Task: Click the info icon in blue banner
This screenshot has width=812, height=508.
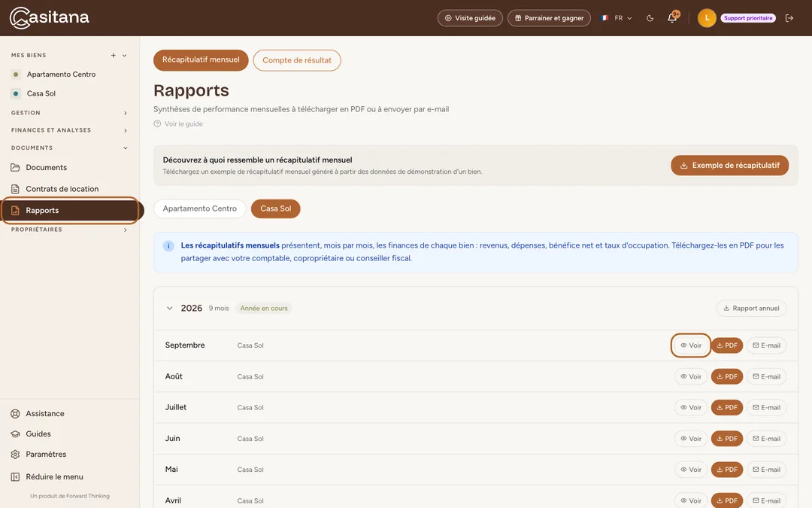Action: pos(168,246)
